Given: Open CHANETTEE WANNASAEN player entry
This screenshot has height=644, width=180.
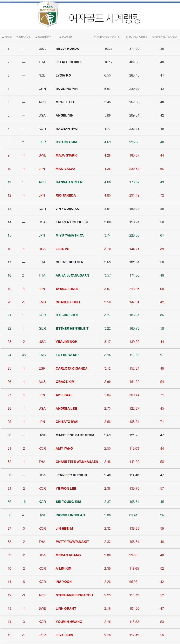Looking at the screenshot, I should (77, 462).
